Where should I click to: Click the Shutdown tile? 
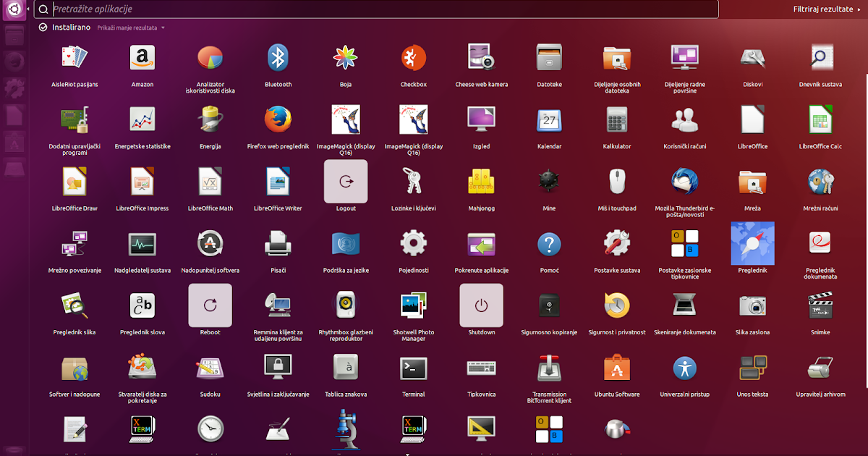(x=481, y=305)
